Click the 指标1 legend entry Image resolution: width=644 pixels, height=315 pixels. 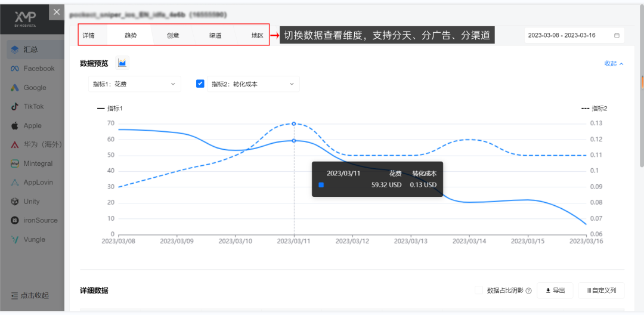[110, 109]
